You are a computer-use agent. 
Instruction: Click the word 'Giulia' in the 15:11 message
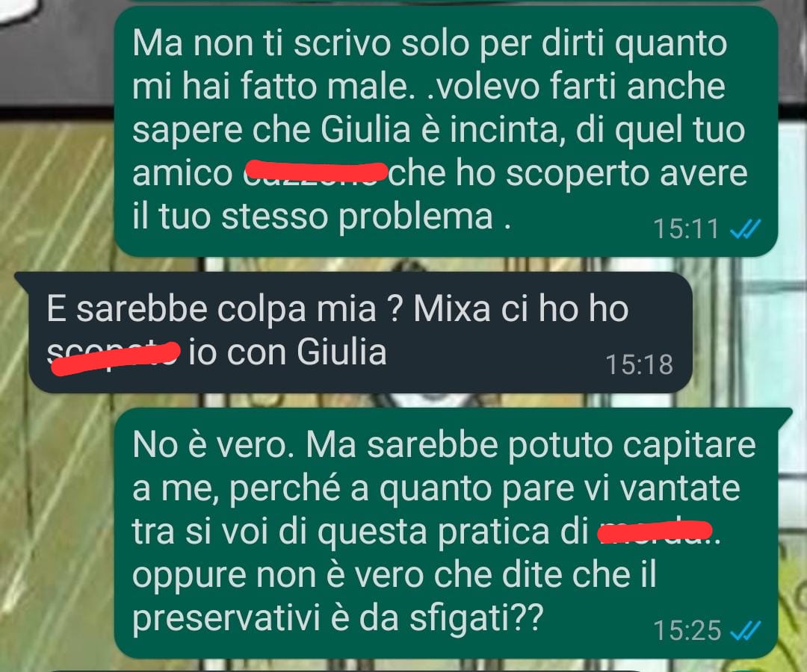click(x=365, y=130)
